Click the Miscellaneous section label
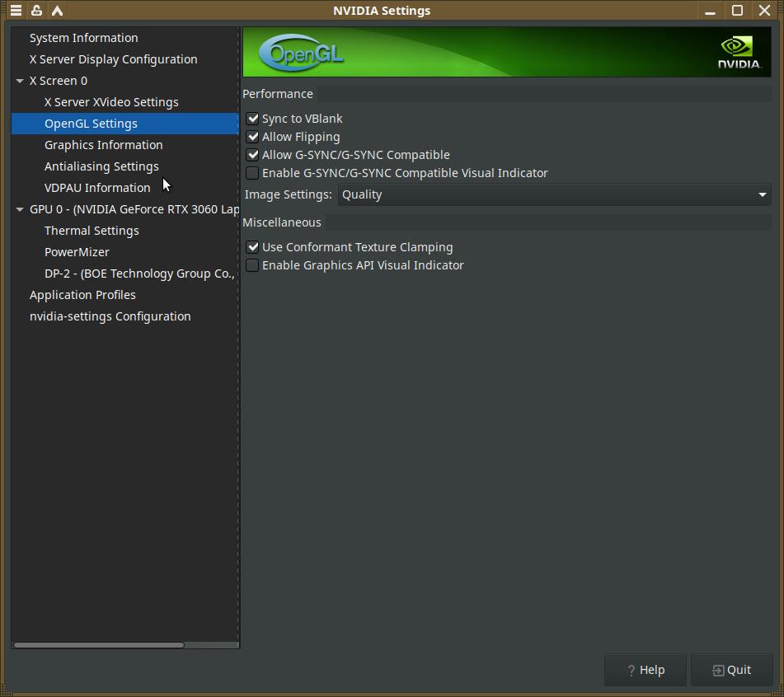Image resolution: width=784 pixels, height=697 pixels. coord(282,222)
